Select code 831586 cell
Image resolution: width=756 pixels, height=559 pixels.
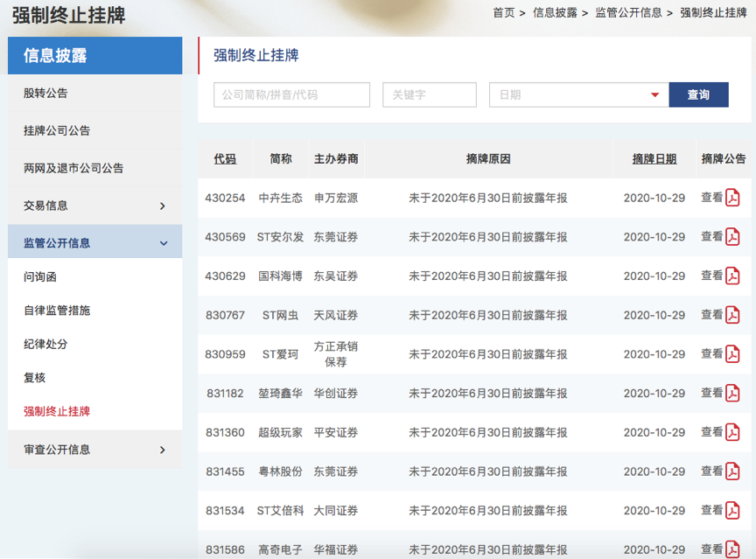pyautogui.click(x=225, y=549)
